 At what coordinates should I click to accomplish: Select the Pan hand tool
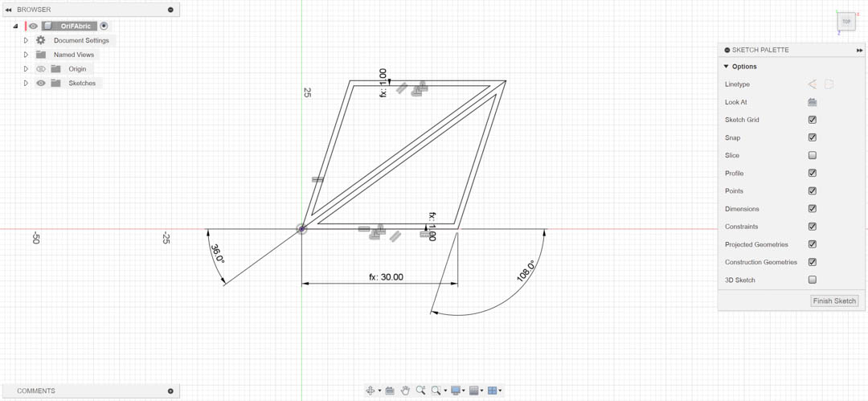click(405, 391)
